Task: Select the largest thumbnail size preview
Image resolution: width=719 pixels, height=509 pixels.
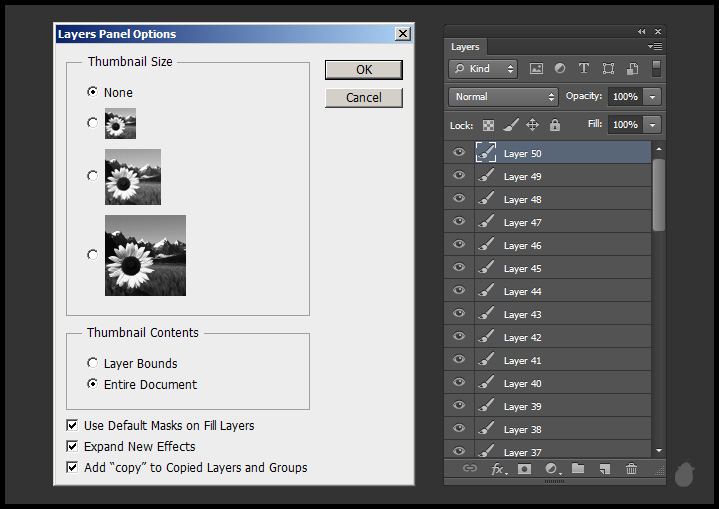Action: pyautogui.click(x=93, y=255)
